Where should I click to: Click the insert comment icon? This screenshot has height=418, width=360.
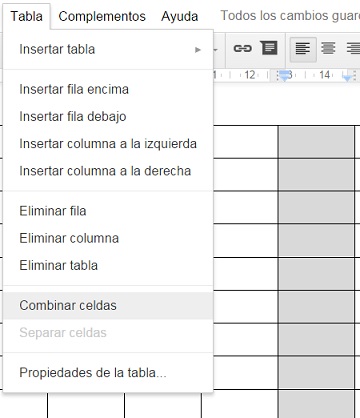pos(269,48)
